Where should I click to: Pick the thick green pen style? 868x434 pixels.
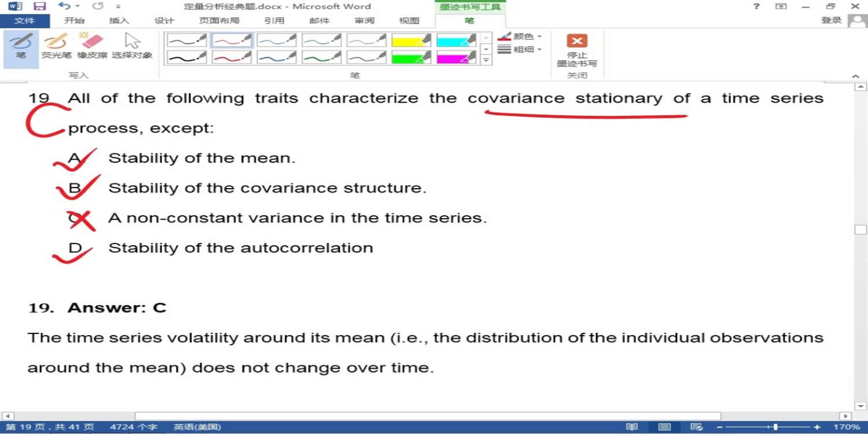click(x=322, y=57)
